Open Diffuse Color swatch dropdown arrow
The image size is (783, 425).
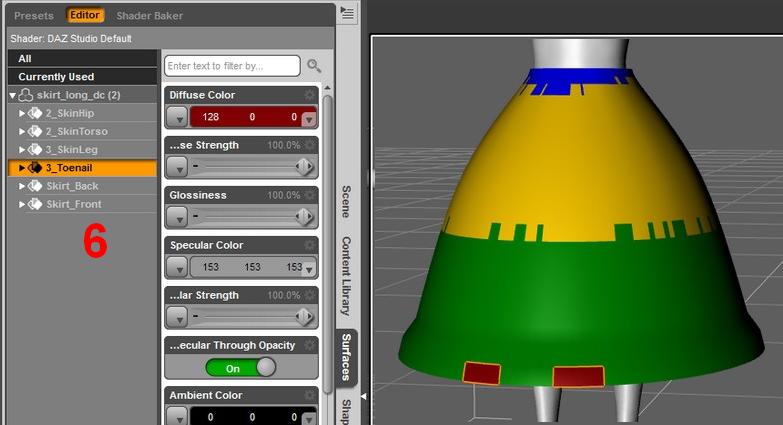coord(309,119)
